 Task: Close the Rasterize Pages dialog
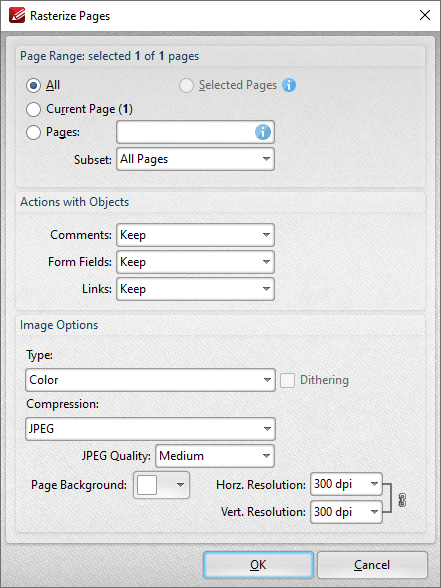[x=425, y=15]
